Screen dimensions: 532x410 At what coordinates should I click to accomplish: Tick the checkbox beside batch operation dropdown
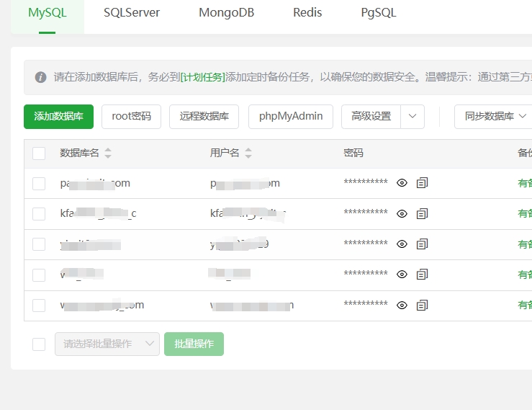[39, 344]
